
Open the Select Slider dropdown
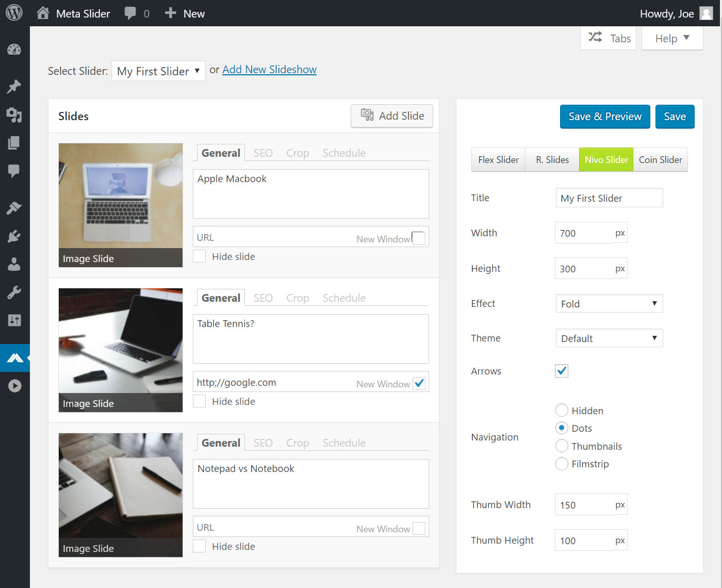coord(158,71)
